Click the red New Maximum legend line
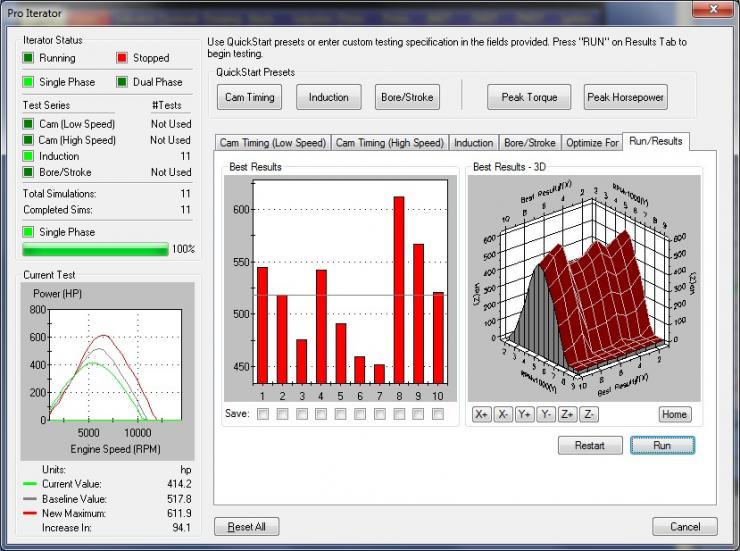 pos(30,513)
